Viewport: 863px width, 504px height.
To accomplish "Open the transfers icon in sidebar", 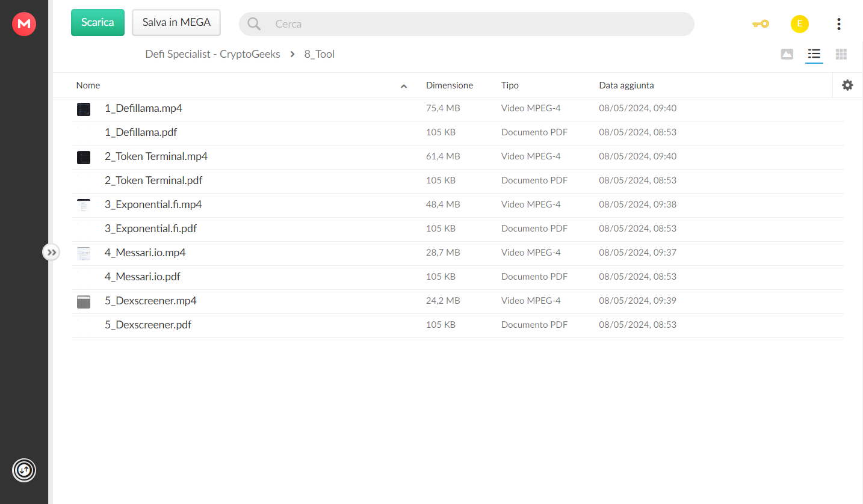I will coord(24,470).
